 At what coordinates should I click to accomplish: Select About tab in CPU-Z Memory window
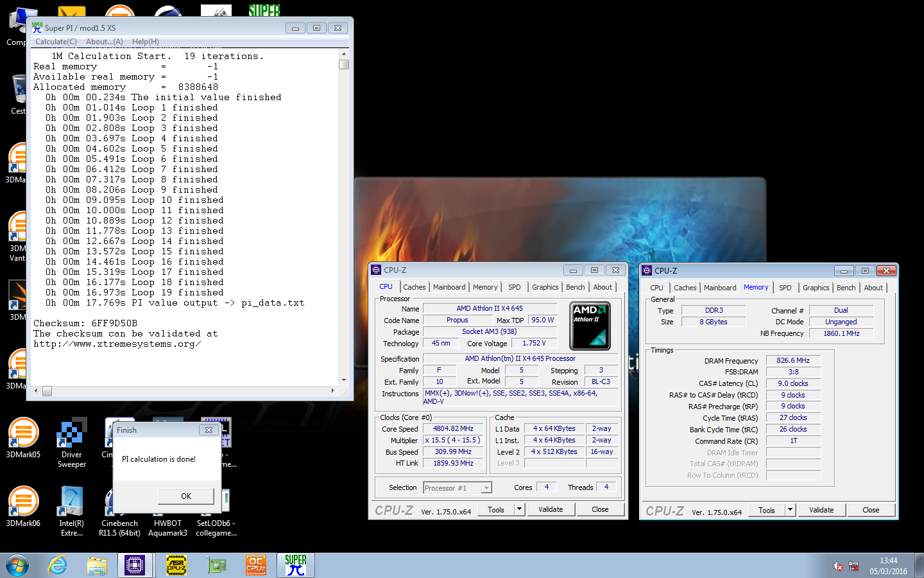pos(873,288)
